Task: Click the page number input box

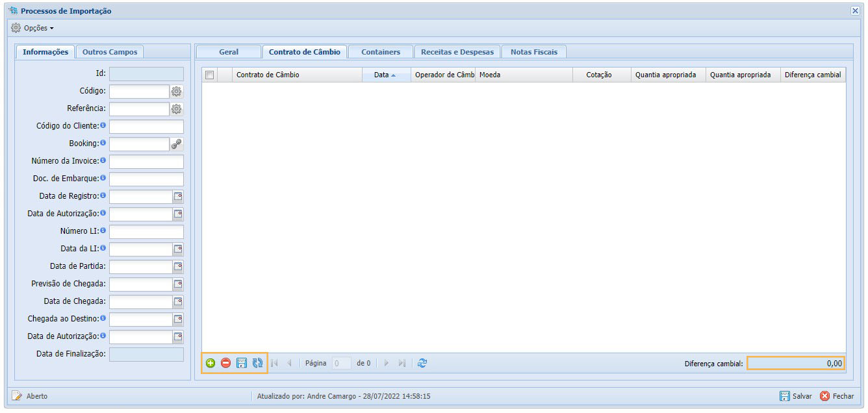Action: tap(342, 364)
